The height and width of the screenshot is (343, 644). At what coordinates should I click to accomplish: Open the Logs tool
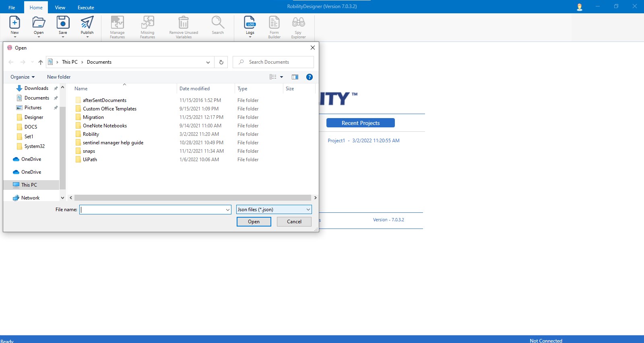point(250,23)
